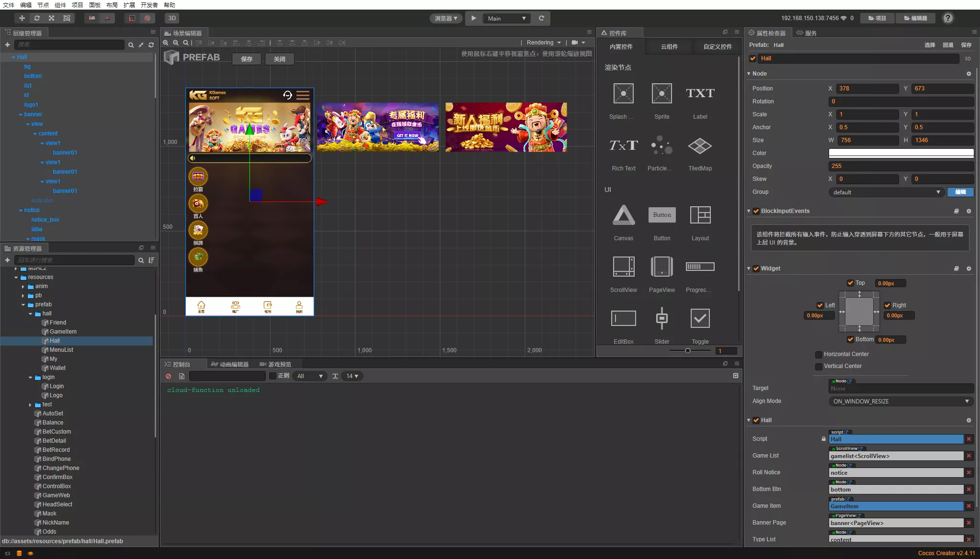Click the white Color swatch
The image size is (980, 559).
pos(900,153)
